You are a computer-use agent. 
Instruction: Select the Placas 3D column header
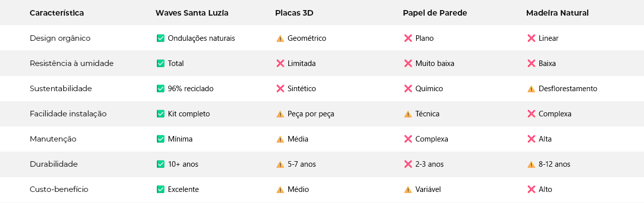tap(294, 13)
